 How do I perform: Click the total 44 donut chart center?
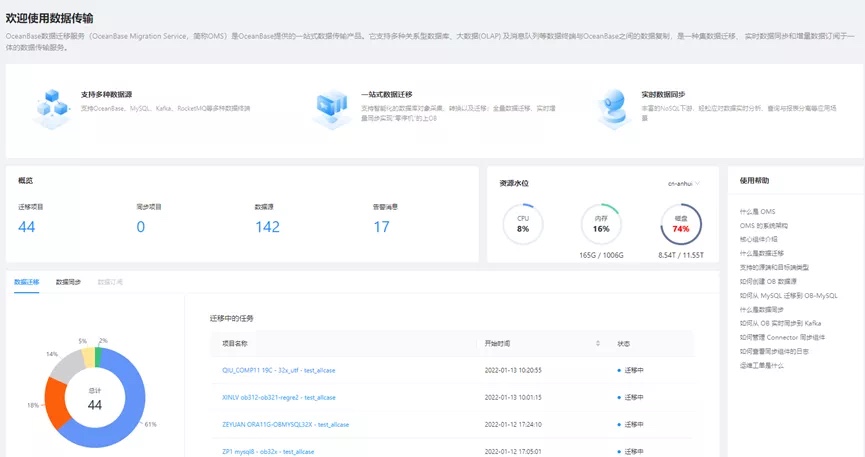(x=95, y=399)
